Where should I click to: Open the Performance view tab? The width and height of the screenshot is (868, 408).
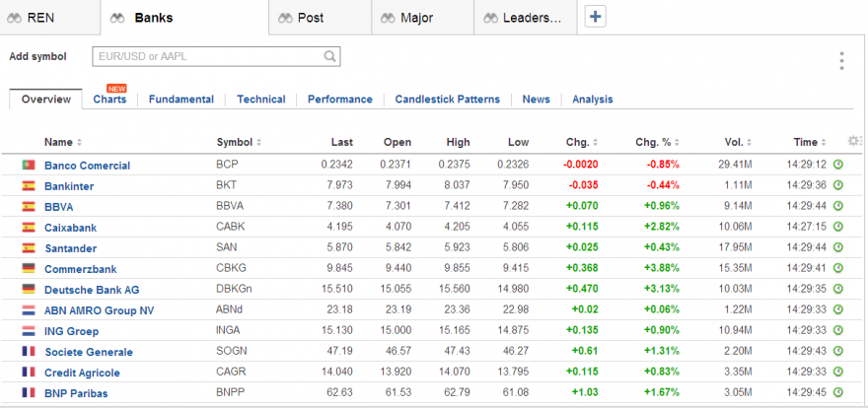tap(340, 100)
